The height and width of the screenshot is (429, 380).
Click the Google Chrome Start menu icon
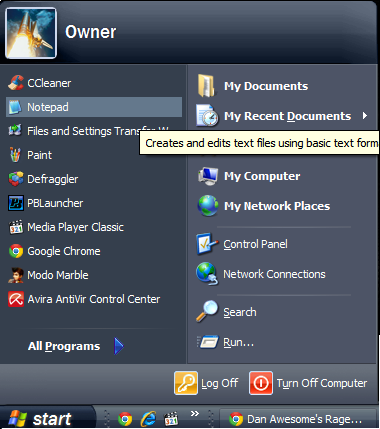16,251
